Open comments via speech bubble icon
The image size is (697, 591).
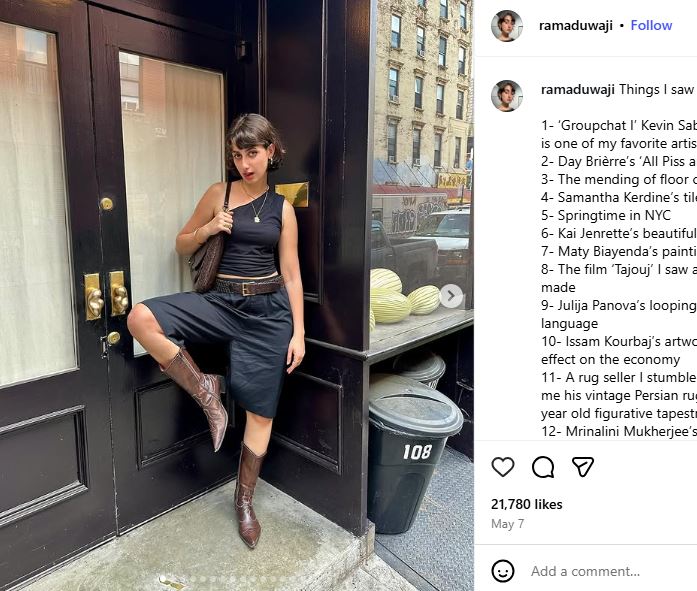(x=543, y=467)
